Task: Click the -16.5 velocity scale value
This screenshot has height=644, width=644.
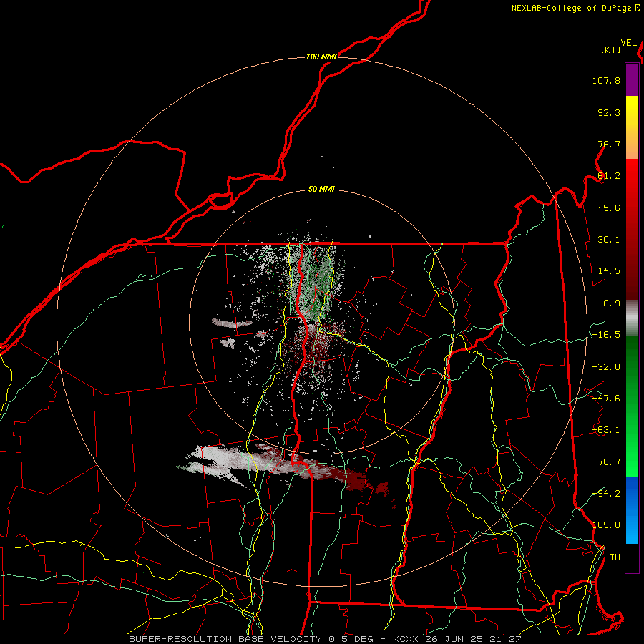Action: [x=606, y=335]
